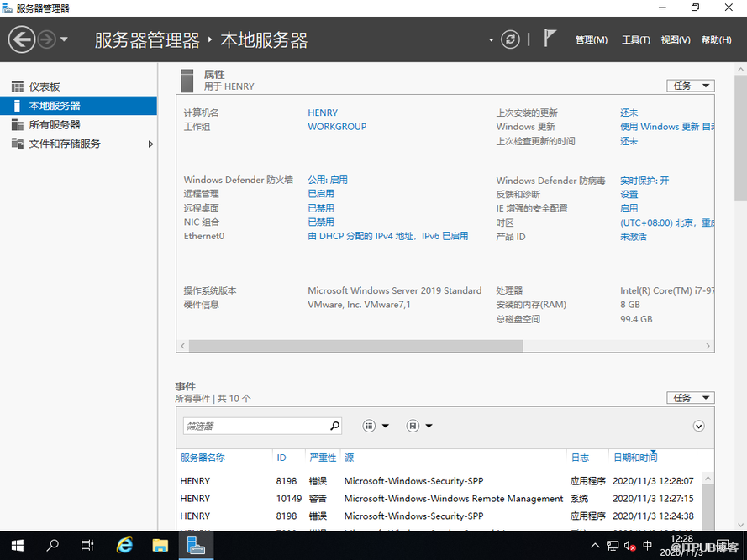Click the refresh icon in header
747x560 pixels.
510,39
